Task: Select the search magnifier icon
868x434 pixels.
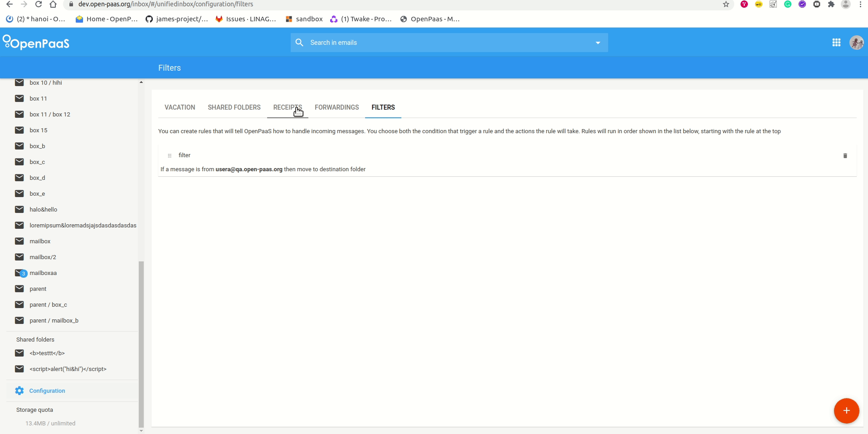Action: [300, 42]
